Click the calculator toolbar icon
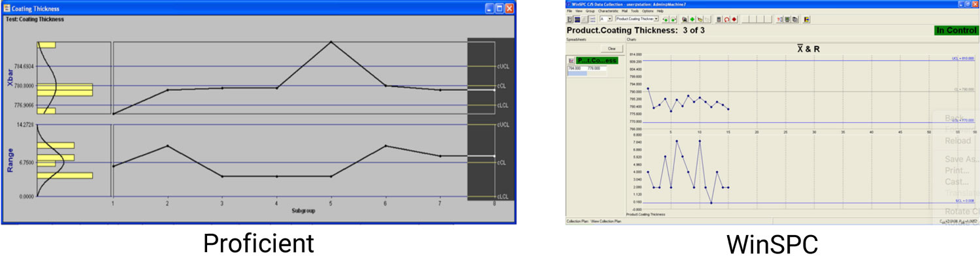Viewport: 980px width, 256px height. 719,19
